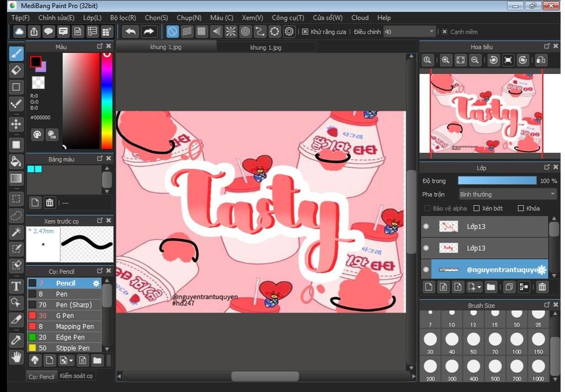Viewport: 565px width, 392px height.
Task: Select the Move tool
Action: pyautogui.click(x=16, y=124)
